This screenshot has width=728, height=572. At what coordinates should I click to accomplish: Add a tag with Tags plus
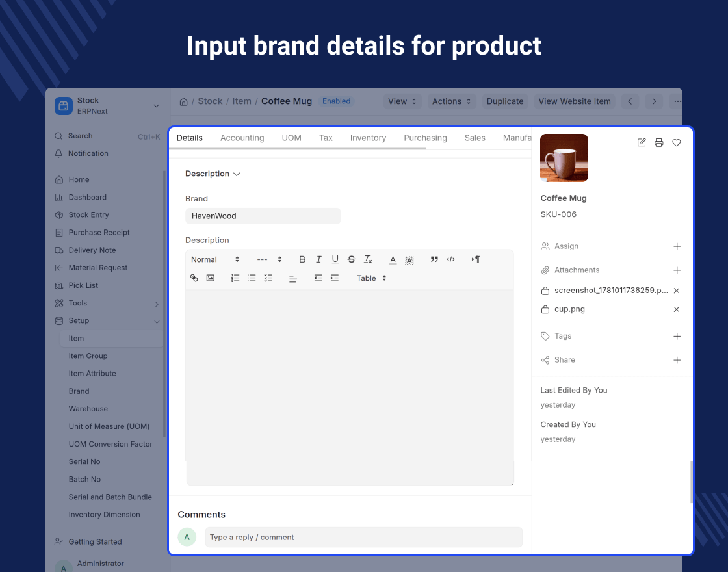click(x=677, y=336)
